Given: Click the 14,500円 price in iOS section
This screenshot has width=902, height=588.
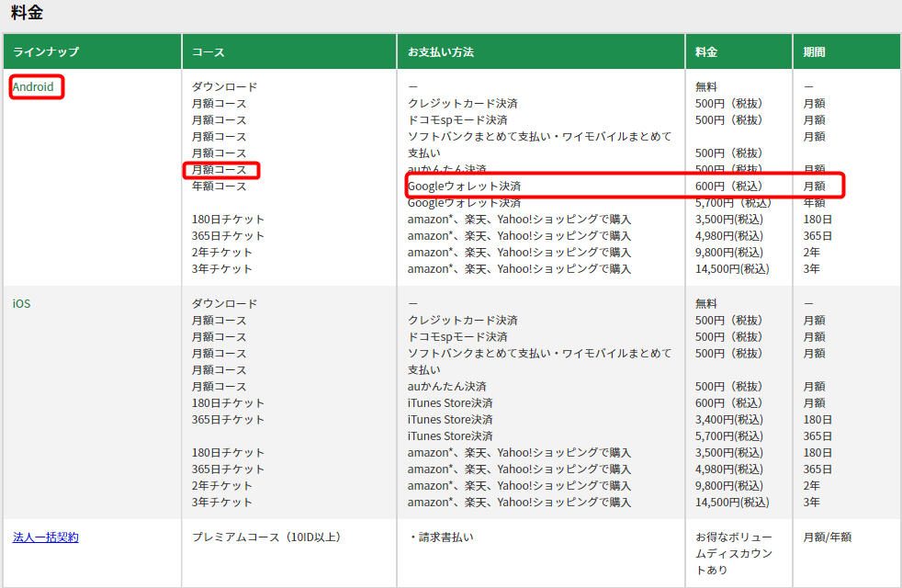Looking at the screenshot, I should pos(732,503).
